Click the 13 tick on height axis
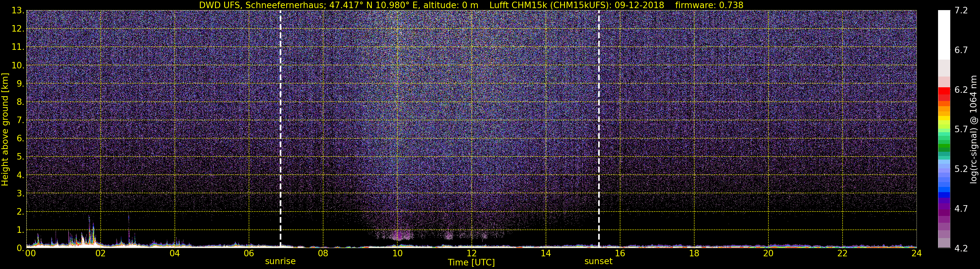980x269 pixels. (17, 10)
